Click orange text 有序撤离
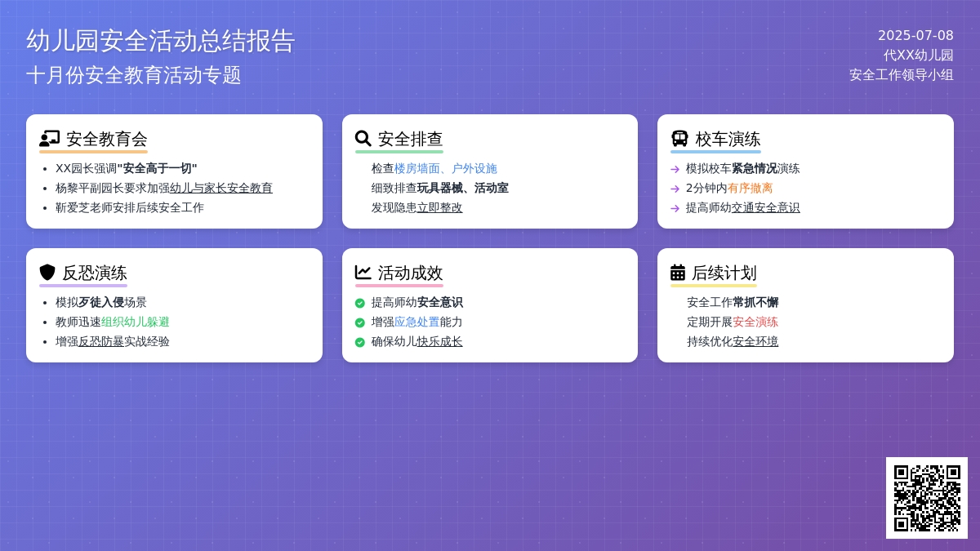Image resolution: width=980 pixels, height=551 pixels. tap(751, 188)
